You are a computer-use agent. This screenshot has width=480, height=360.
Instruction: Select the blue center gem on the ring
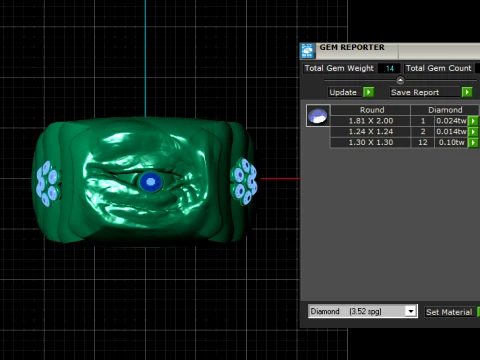150,182
